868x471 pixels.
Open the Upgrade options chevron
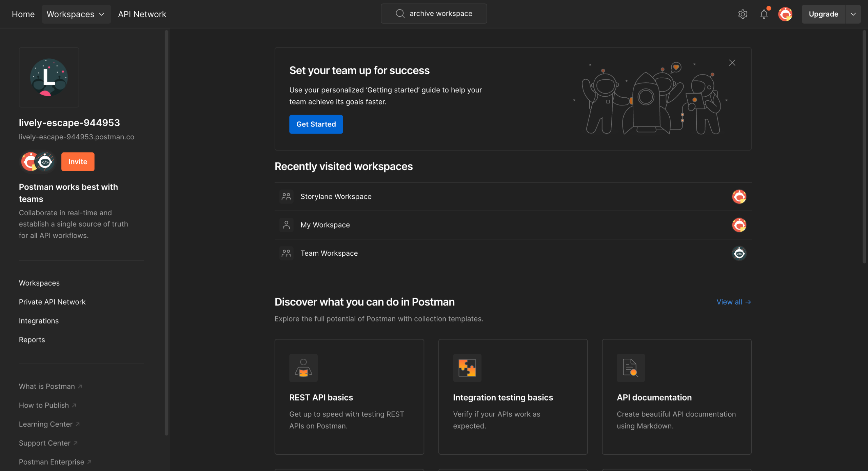[x=853, y=14]
